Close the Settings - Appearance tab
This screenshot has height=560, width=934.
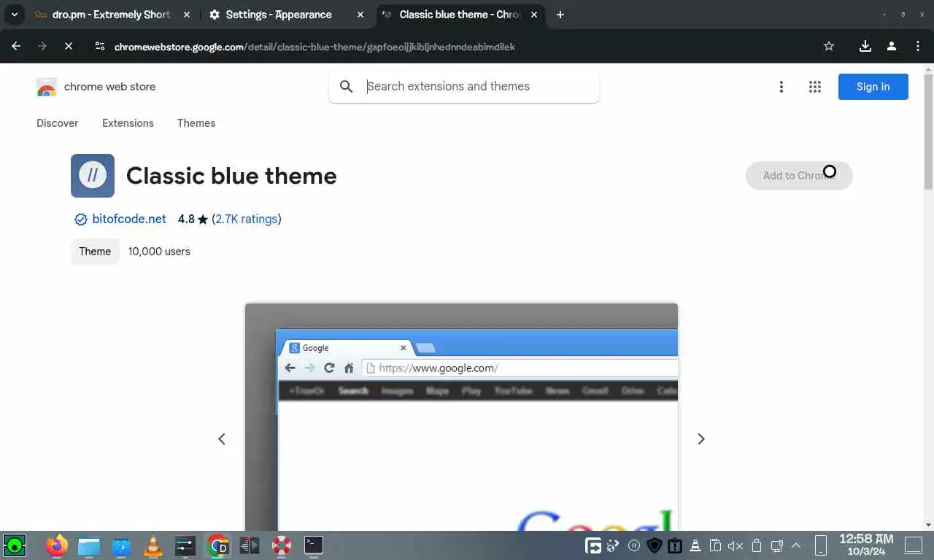(360, 15)
